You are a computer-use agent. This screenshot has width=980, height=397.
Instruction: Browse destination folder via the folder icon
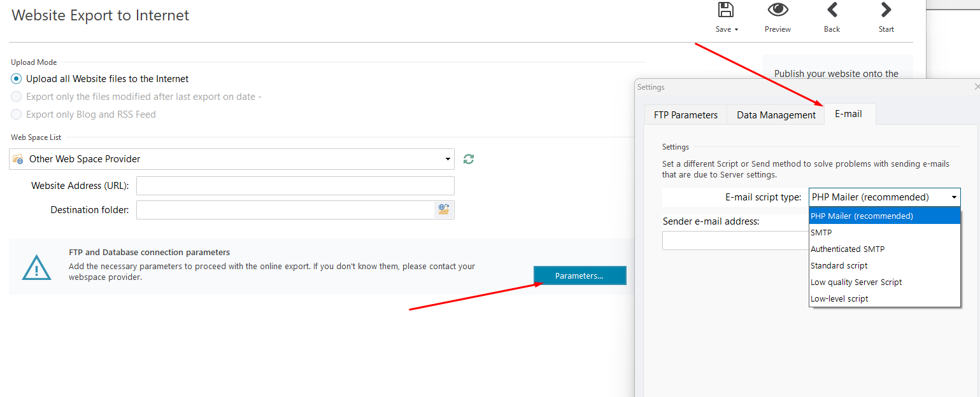tap(444, 209)
